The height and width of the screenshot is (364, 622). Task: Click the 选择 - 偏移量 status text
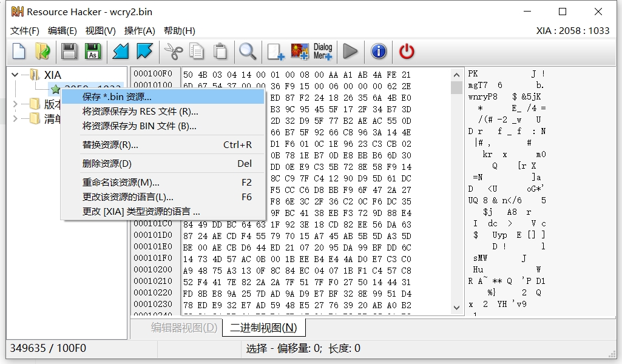pos(303,348)
